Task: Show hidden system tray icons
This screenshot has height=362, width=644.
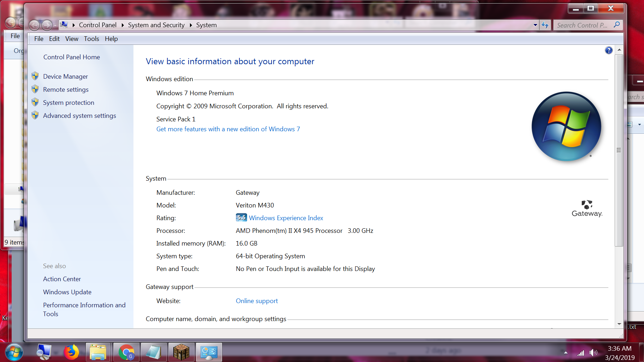Action: pyautogui.click(x=566, y=352)
